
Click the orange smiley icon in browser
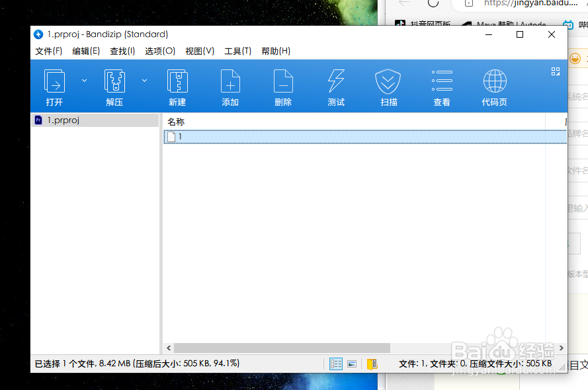[x=575, y=58]
